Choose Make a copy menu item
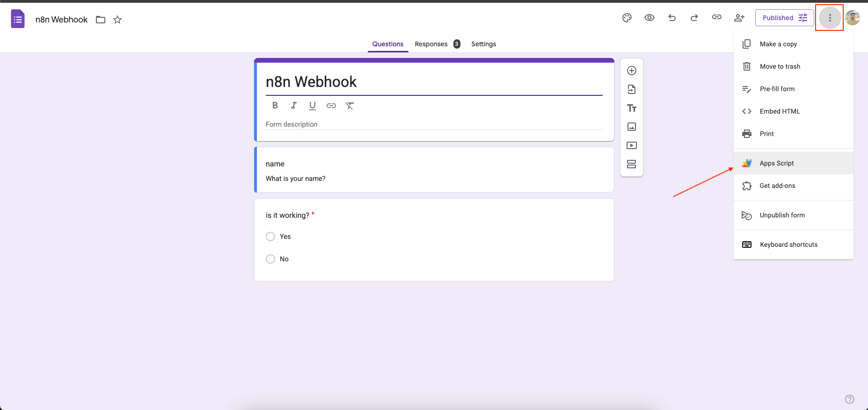868x410 pixels. point(794,44)
